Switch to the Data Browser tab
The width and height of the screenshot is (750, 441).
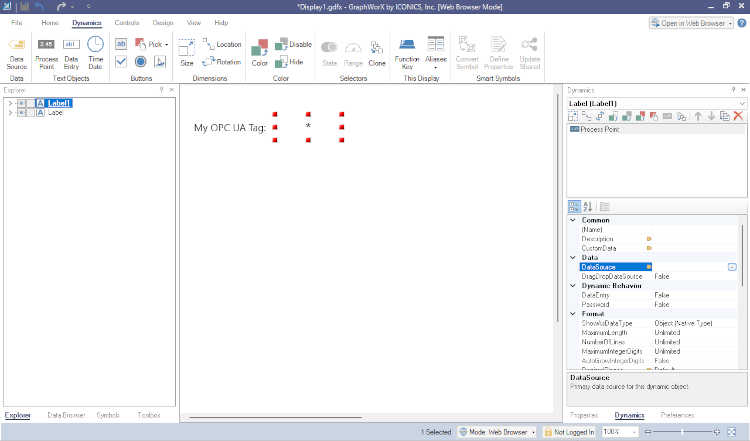click(66, 415)
